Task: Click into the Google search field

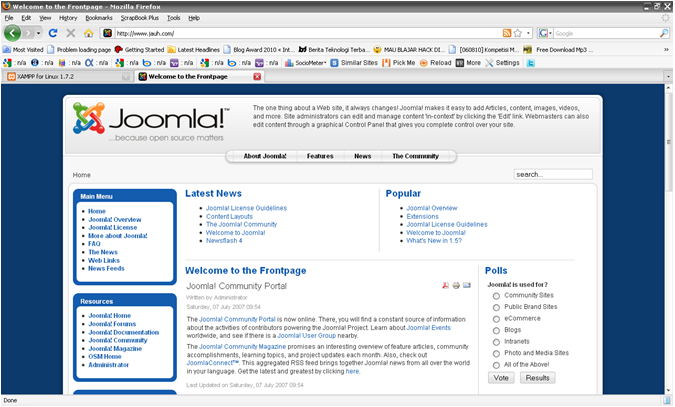Action: pos(606,33)
